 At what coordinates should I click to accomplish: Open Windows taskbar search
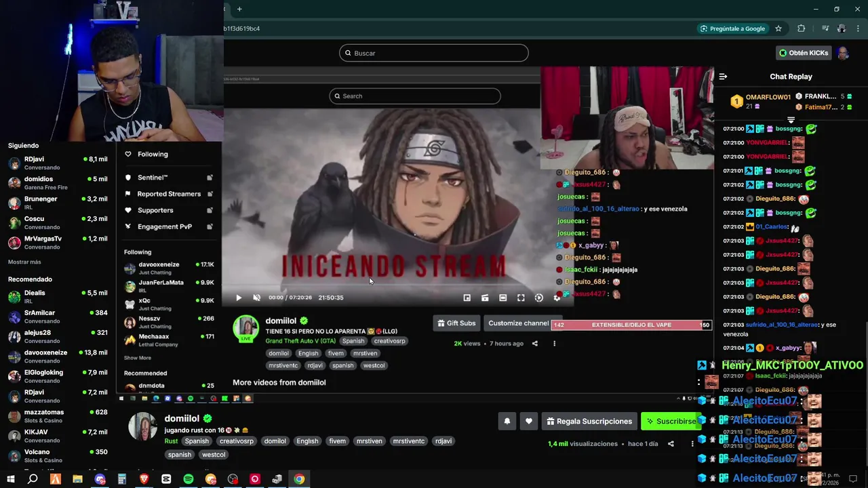tap(33, 479)
